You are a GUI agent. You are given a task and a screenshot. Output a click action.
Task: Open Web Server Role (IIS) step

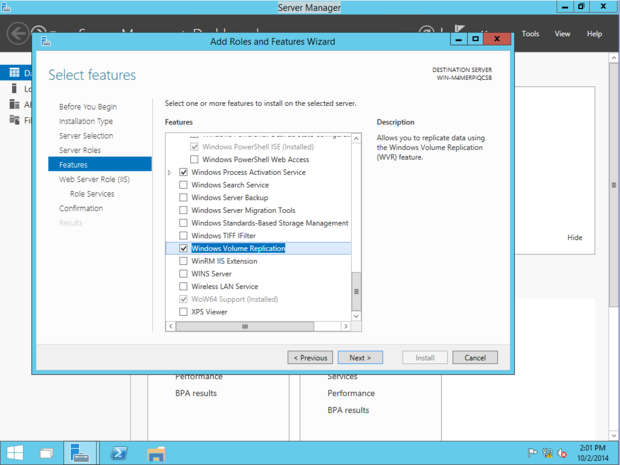(x=95, y=179)
